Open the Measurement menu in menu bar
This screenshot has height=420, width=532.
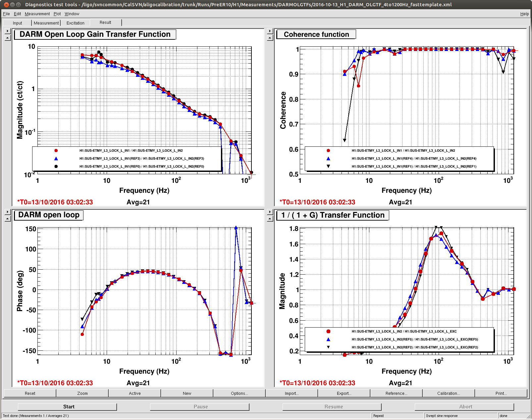pos(37,14)
